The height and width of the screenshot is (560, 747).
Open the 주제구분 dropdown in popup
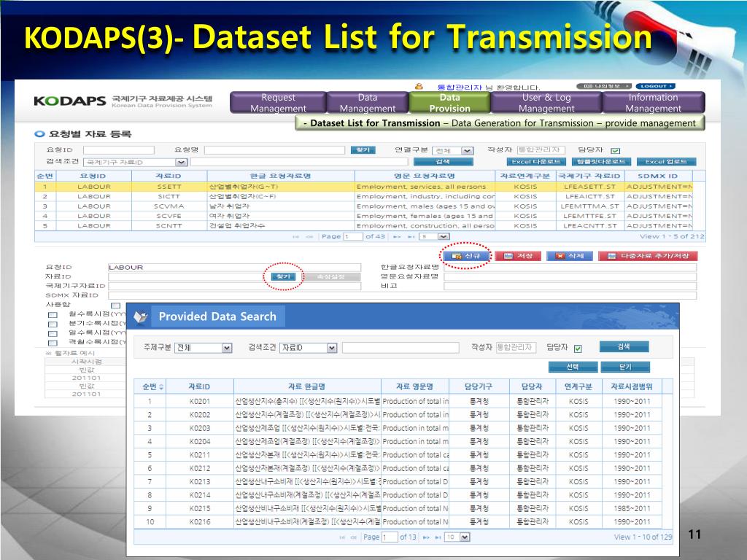coord(203,348)
